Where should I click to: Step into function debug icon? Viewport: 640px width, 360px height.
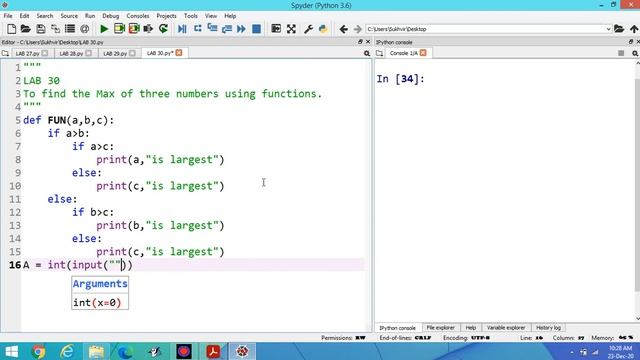(212, 29)
